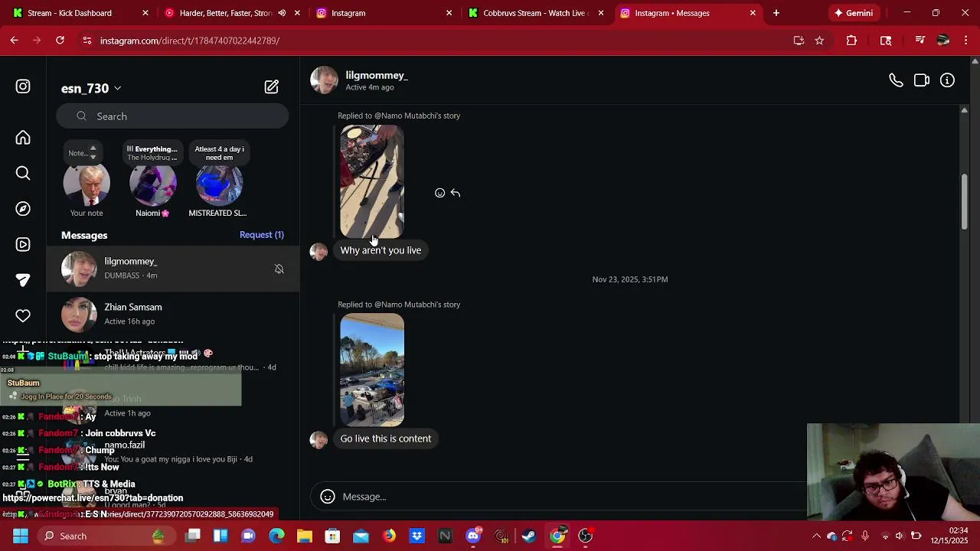This screenshot has width=980, height=551.
Task: Start a new message with compose icon
Action: pyautogui.click(x=272, y=87)
